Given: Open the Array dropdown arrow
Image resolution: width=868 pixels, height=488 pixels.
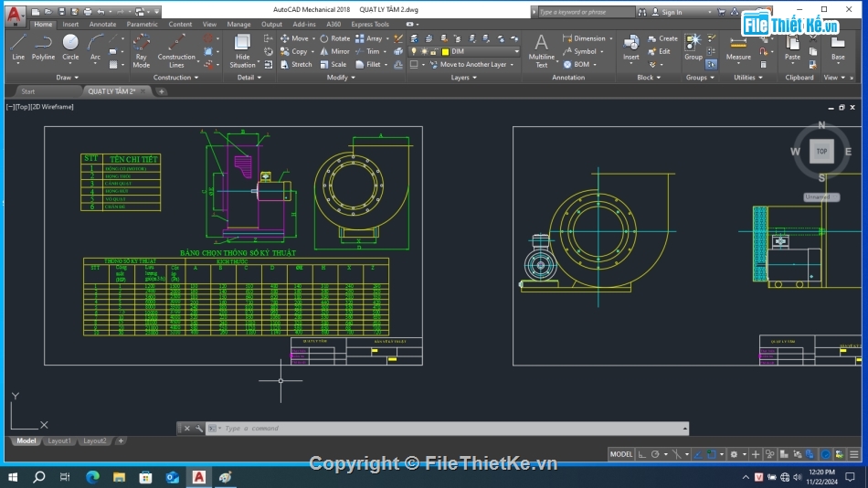Looking at the screenshot, I should 387,38.
